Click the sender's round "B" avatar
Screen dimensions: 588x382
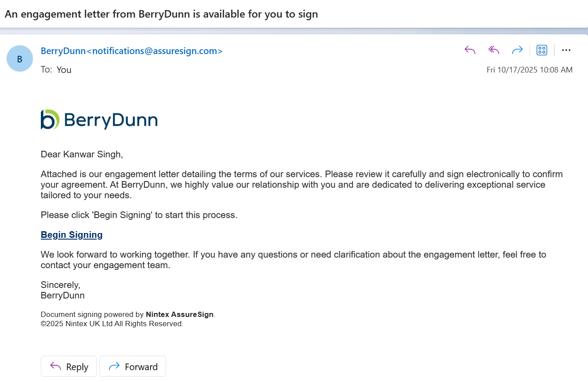20,59
